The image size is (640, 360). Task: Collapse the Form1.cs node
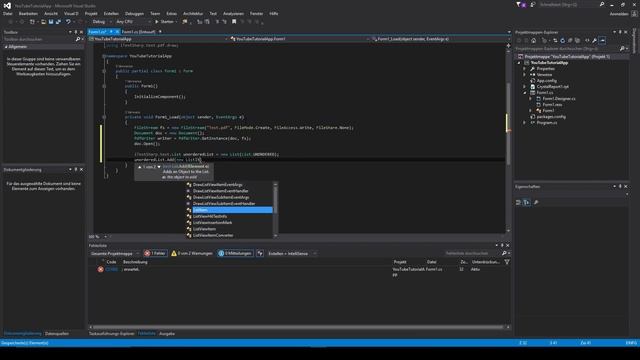(x=524, y=93)
